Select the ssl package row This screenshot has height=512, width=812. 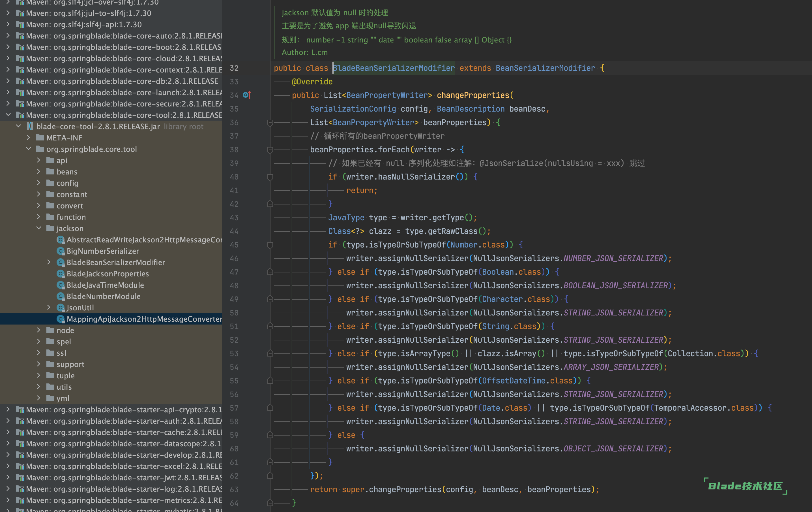(x=111, y=353)
